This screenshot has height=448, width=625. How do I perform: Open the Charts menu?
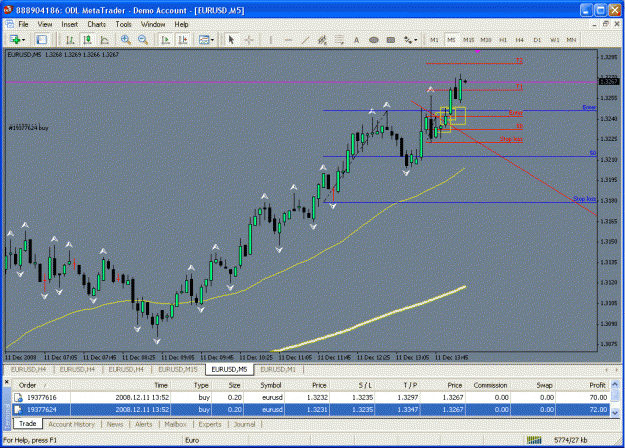96,24
